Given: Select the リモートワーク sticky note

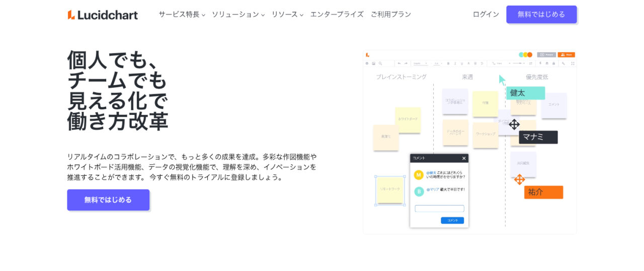Looking at the screenshot, I should [390, 190].
